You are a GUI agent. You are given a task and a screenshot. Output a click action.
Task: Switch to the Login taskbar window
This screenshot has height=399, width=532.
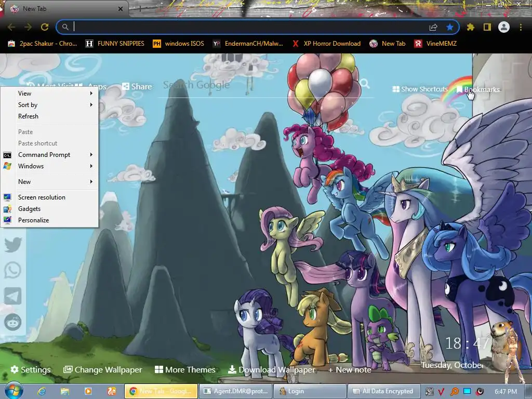310,391
